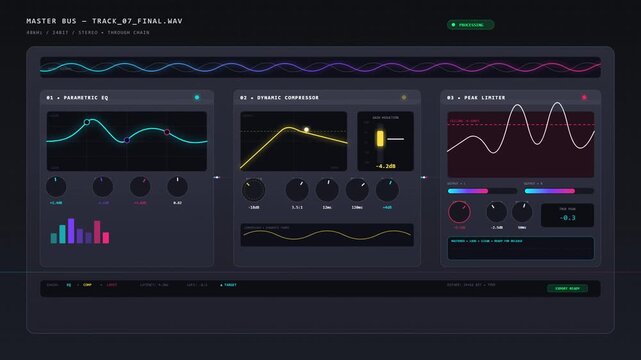Screen dimensions: 641x360
Task: Click the limiter knob labeled -2.5dB
Action: tap(497, 212)
